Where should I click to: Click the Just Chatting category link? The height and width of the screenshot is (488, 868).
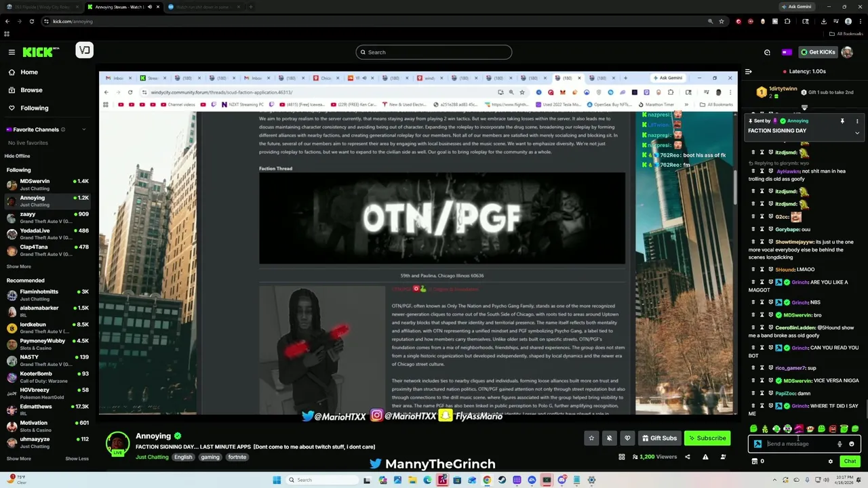click(x=152, y=457)
